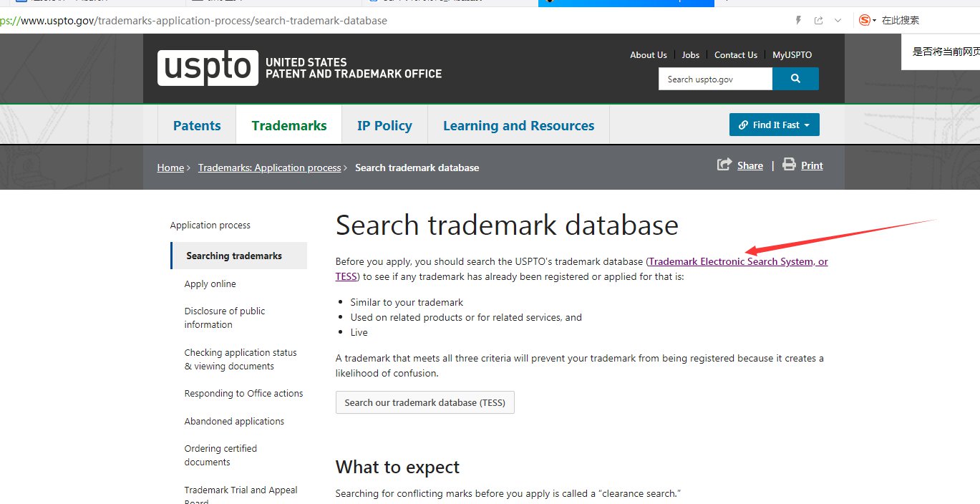Click the Application process sidebar heading
980x504 pixels.
[x=210, y=225]
